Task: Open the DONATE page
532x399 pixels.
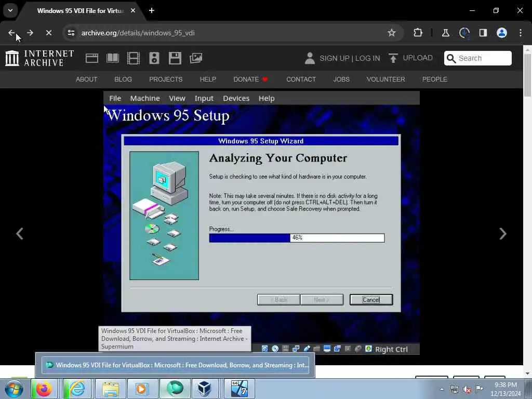Action: pos(250,79)
